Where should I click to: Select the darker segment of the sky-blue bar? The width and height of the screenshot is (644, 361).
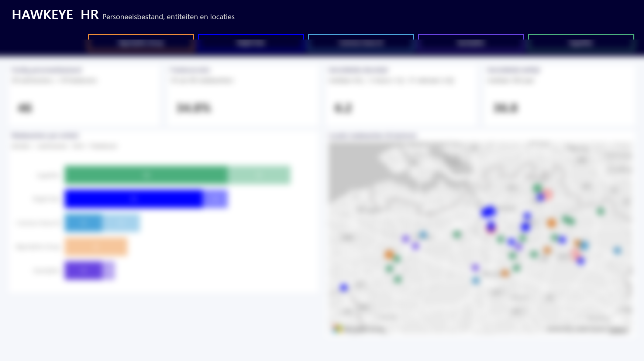84,223
